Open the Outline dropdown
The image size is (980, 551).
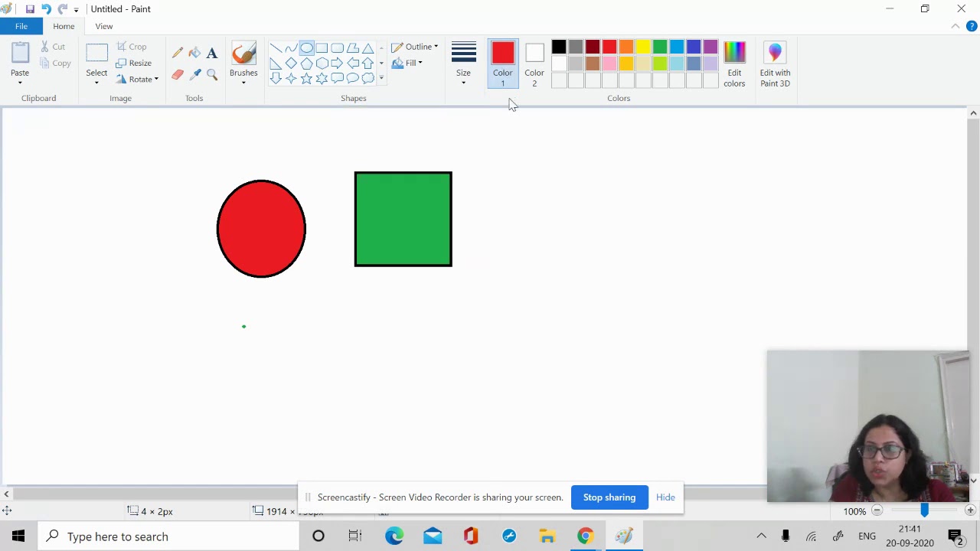click(415, 47)
